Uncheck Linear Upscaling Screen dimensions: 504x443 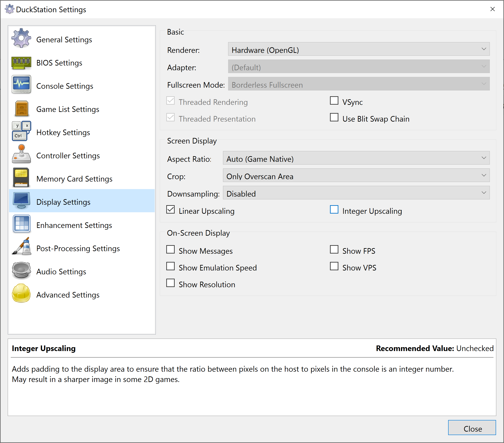170,209
